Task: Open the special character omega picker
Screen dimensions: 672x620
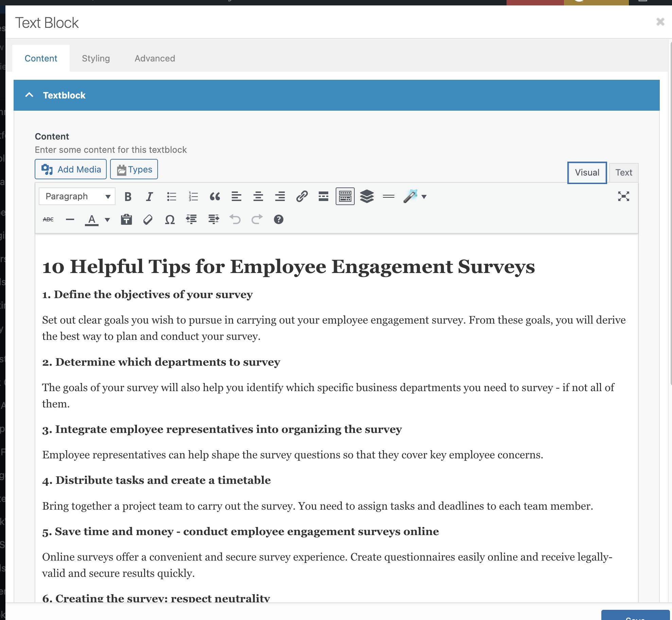Action: pos(170,220)
